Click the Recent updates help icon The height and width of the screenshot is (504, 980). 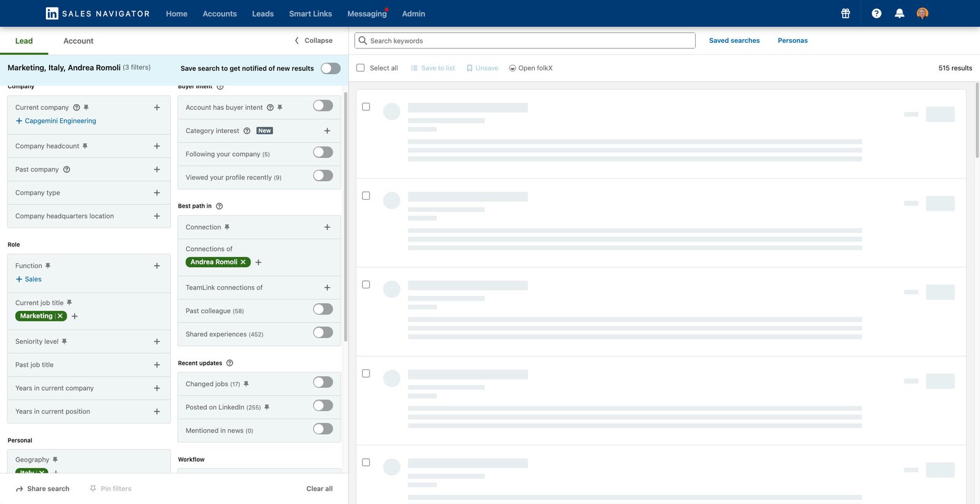230,363
